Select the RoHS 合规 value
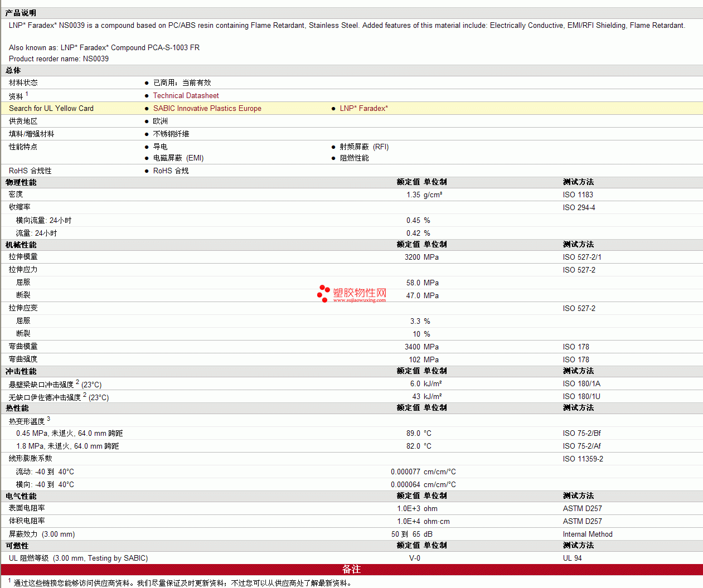The width and height of the screenshot is (703, 588). tap(171, 171)
